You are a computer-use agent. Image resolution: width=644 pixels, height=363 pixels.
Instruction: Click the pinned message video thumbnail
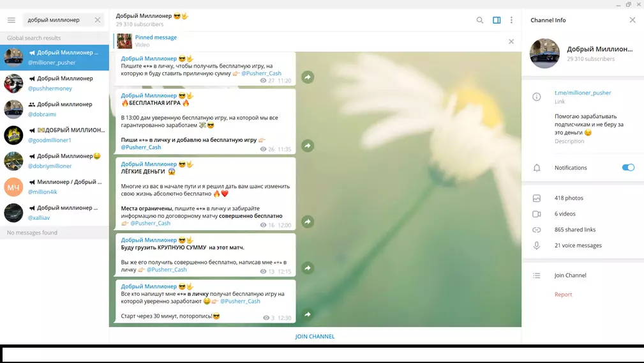pyautogui.click(x=124, y=41)
